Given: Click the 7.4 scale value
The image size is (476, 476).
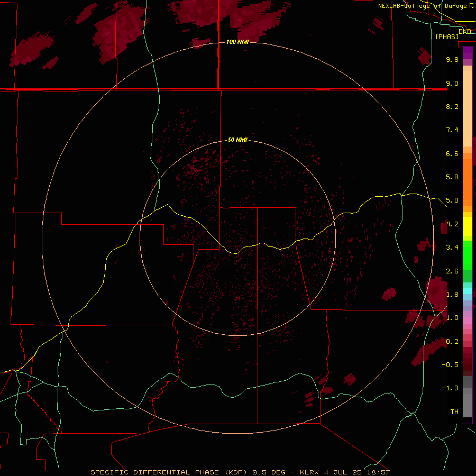Looking at the screenshot, I should pyautogui.click(x=452, y=130).
